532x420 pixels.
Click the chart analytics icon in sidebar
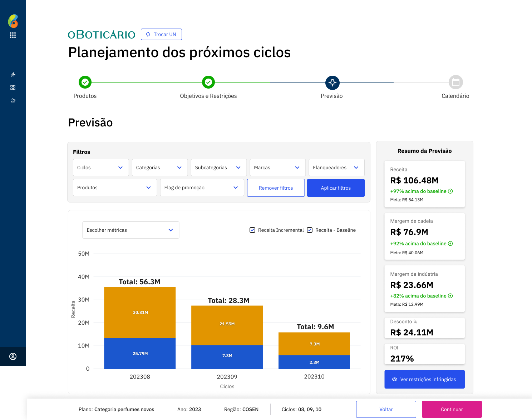point(13,75)
